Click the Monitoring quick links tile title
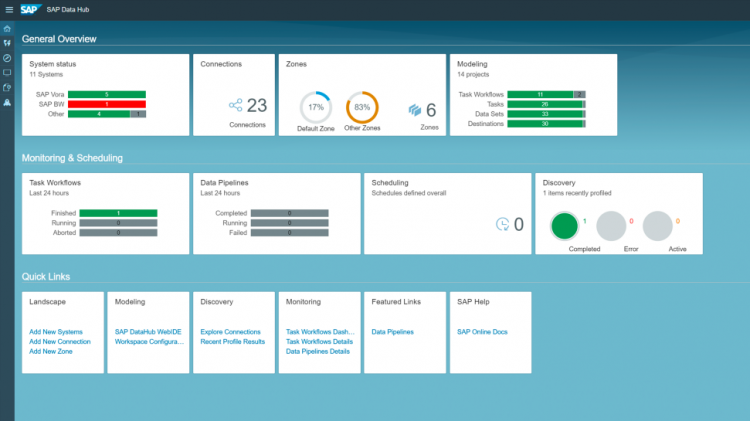The height and width of the screenshot is (421, 750). 303,302
